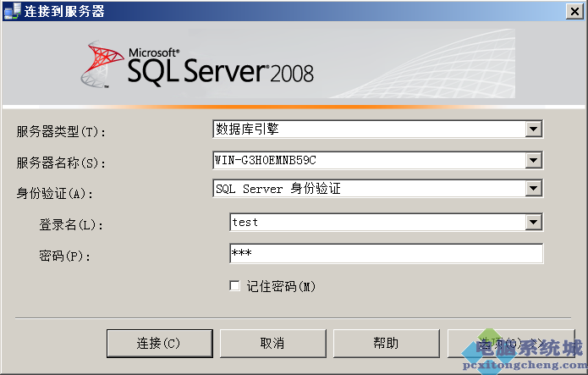Viewport: 588px width, 375px height.
Task: Click the Cancel (取消) button
Action: pyautogui.click(x=273, y=344)
